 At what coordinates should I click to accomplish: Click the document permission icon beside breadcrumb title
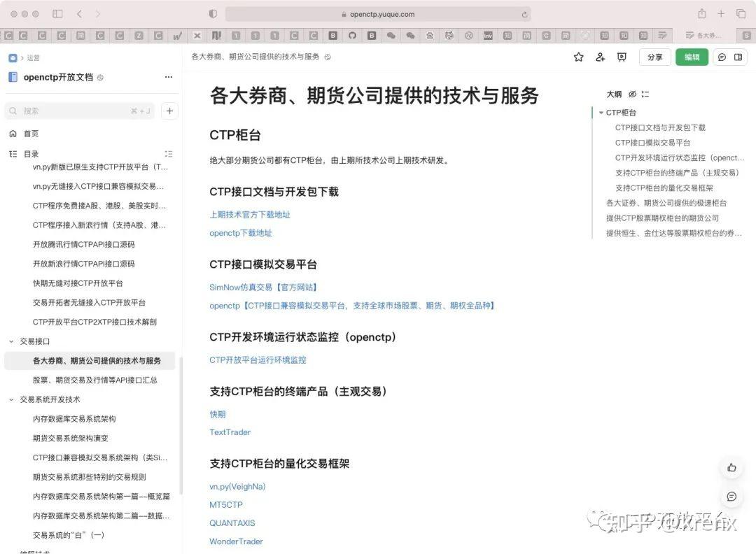coord(328,57)
